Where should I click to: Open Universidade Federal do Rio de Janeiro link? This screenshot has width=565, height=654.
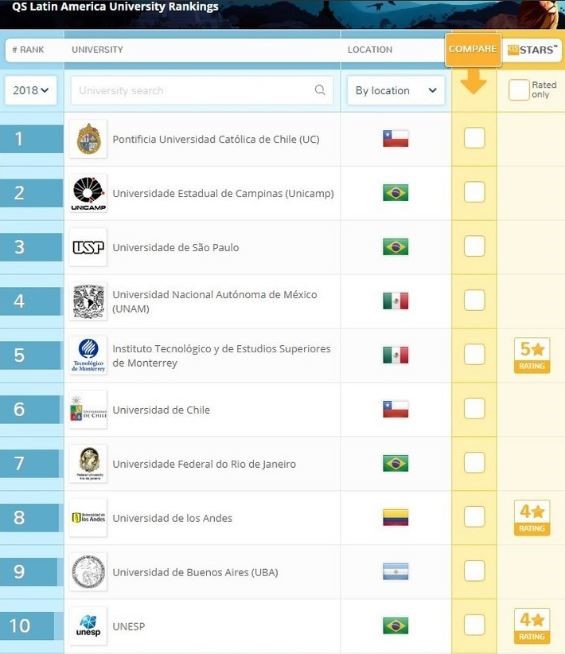(204, 464)
